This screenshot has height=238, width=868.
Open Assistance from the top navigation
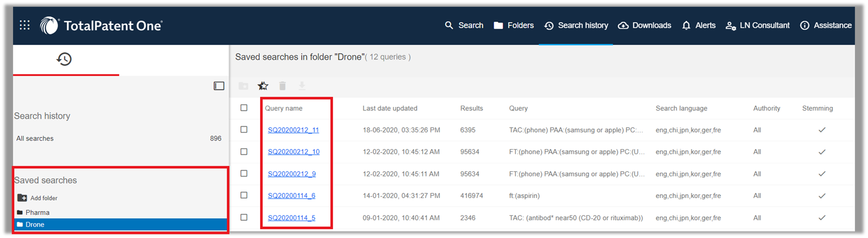[x=826, y=26]
